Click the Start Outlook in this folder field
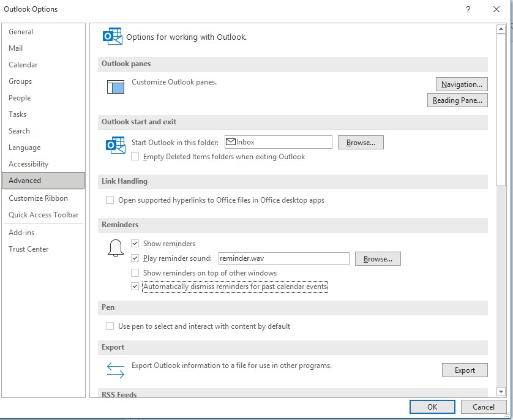Screen dimensions: 513x420 [x=279, y=142]
